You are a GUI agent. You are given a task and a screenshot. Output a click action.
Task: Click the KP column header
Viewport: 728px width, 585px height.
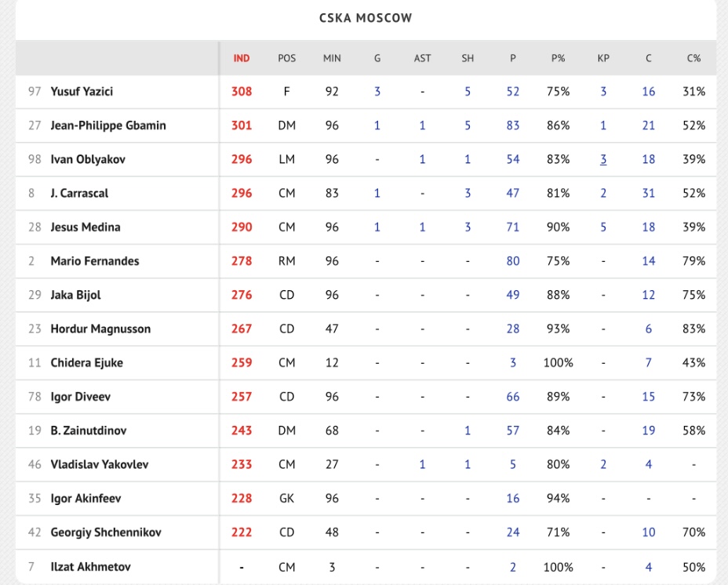pos(603,59)
